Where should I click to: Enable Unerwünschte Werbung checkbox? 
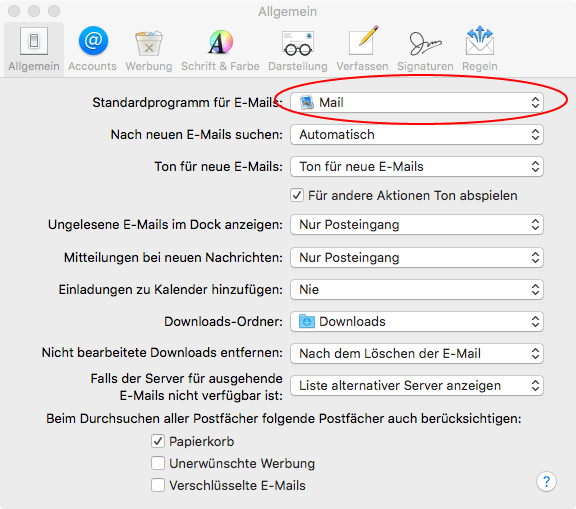click(158, 463)
